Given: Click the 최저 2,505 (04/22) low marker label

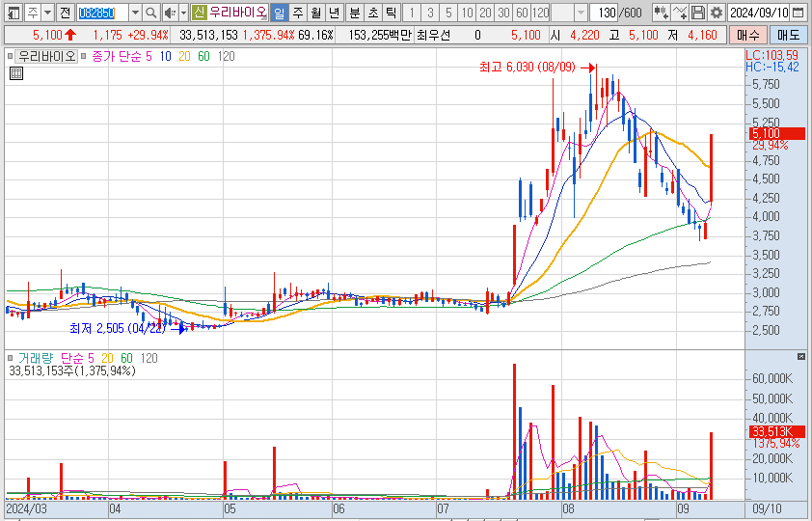Looking at the screenshot, I should point(118,328).
